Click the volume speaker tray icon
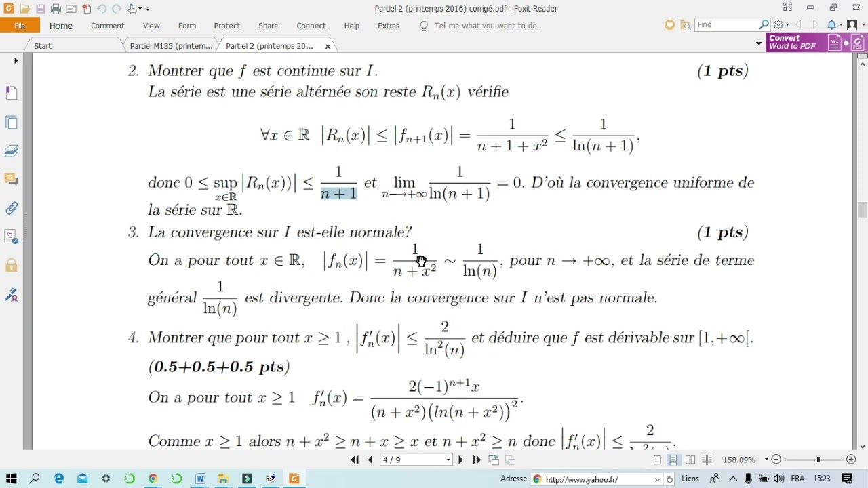The height and width of the screenshot is (488, 868). [778, 479]
